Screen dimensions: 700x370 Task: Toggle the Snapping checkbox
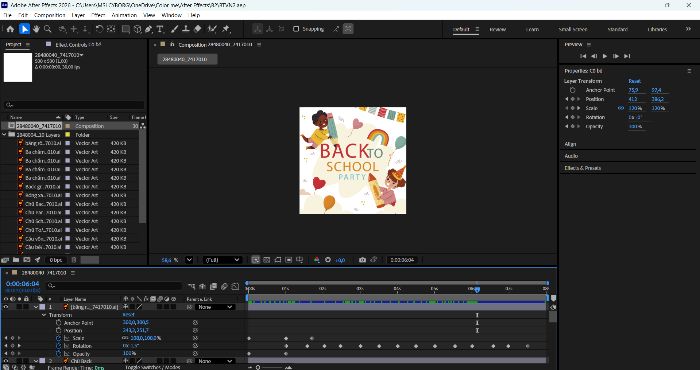(x=296, y=29)
